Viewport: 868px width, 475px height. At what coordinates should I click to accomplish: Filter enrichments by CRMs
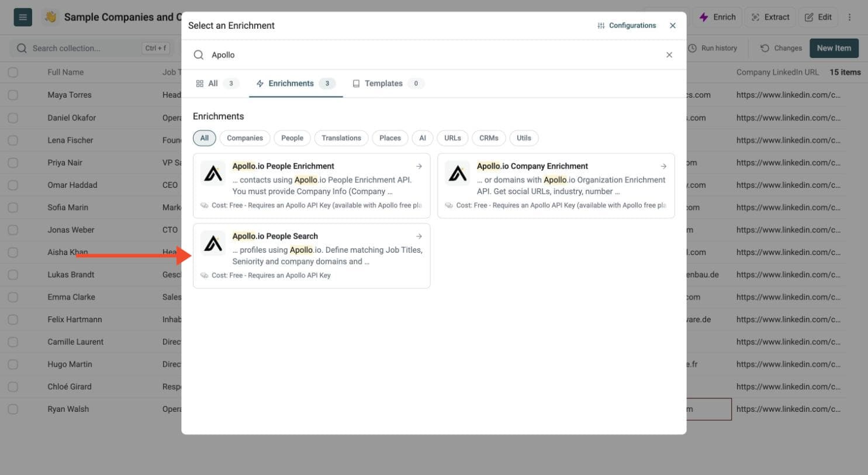tap(489, 138)
